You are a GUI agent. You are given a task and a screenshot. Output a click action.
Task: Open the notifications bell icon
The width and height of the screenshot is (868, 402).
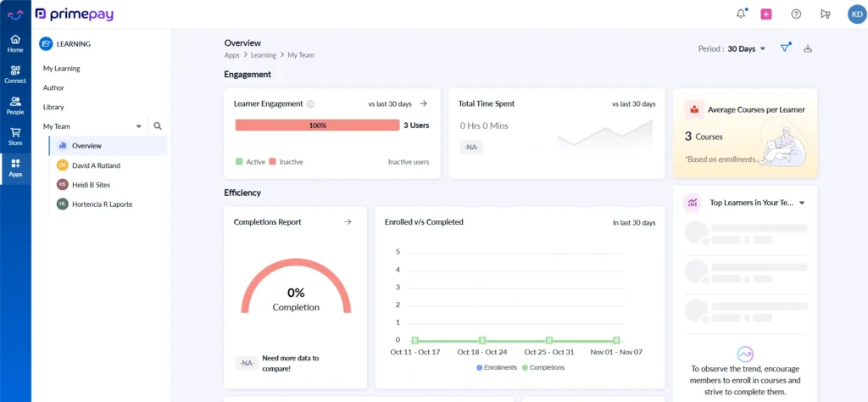coord(742,14)
